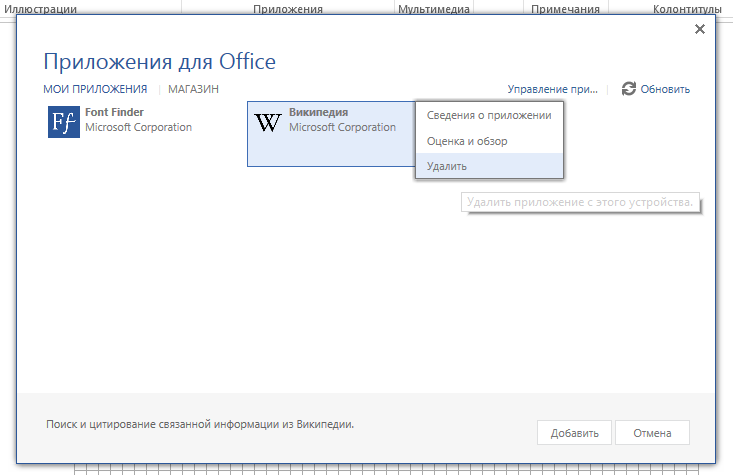This screenshot has width=733, height=475.
Task: Click the Wikipedia W app icon
Action: pyautogui.click(x=268, y=122)
